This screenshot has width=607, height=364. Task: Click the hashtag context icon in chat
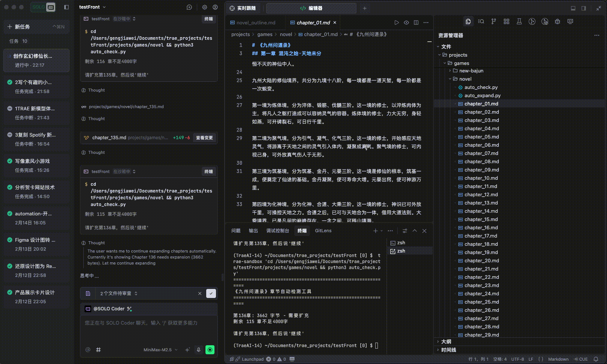click(98, 350)
